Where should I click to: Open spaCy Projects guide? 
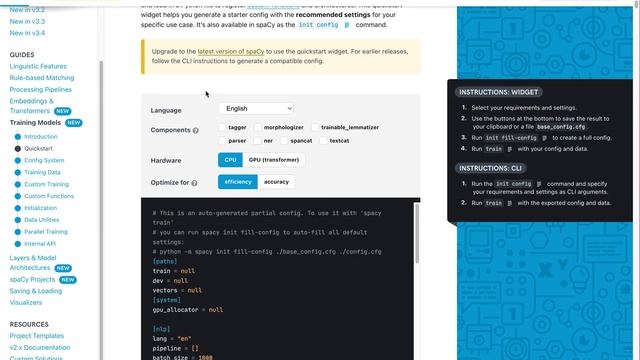point(32,280)
